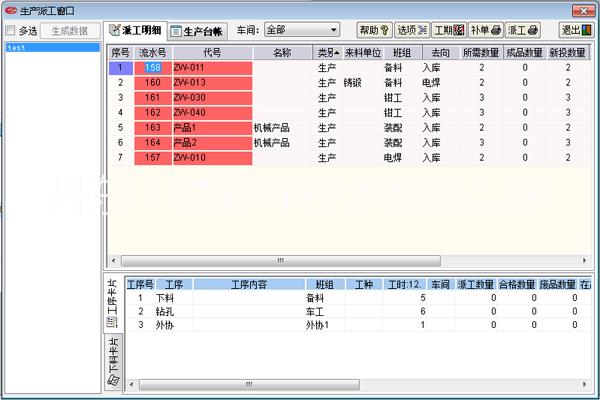This screenshot has height=400, width=600.
Task: Click the 类别 sorted column header
Action: coord(328,53)
